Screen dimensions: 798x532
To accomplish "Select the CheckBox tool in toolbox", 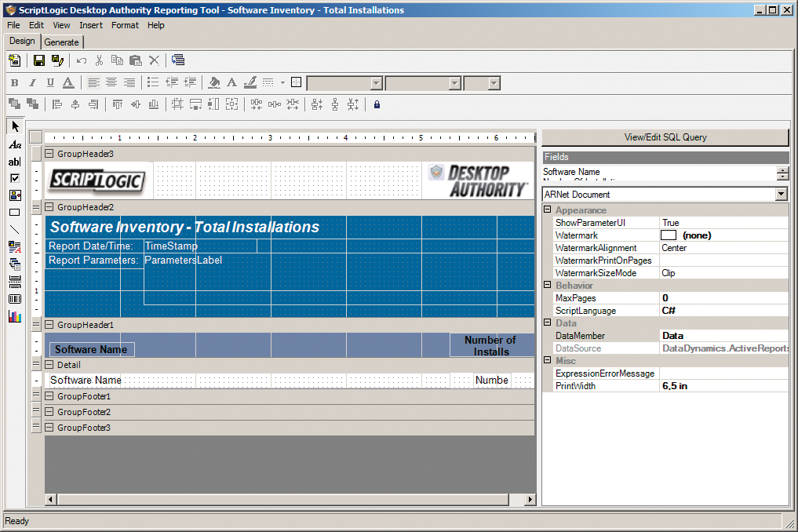I will coord(15,178).
